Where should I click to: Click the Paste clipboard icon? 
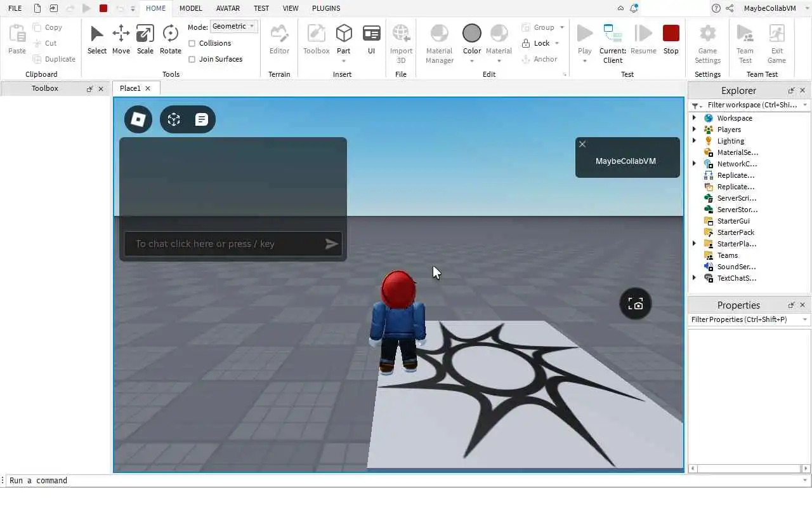point(17,33)
